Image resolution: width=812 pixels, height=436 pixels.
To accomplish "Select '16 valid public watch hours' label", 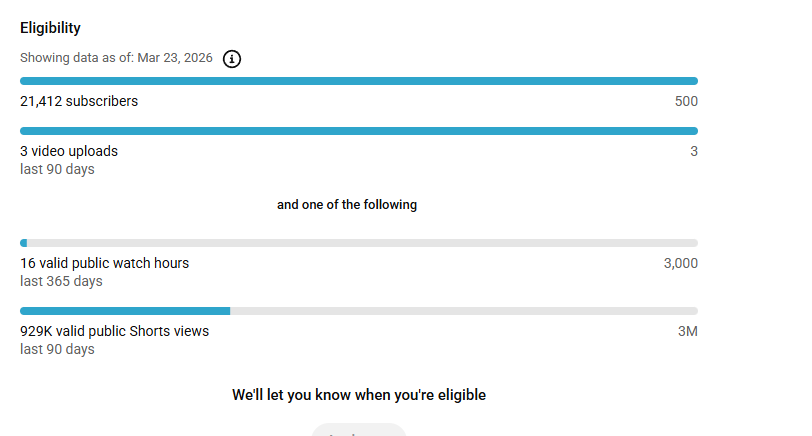I will coord(104,263).
